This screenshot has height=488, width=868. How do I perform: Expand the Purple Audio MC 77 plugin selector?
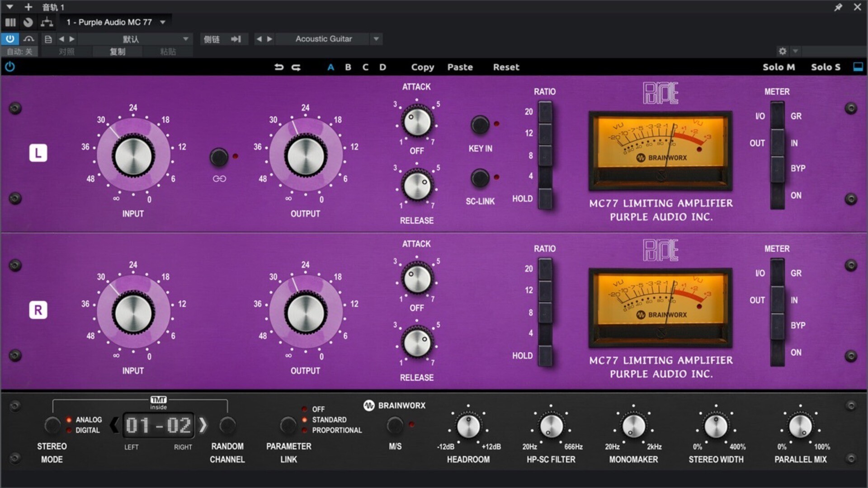[x=163, y=22]
